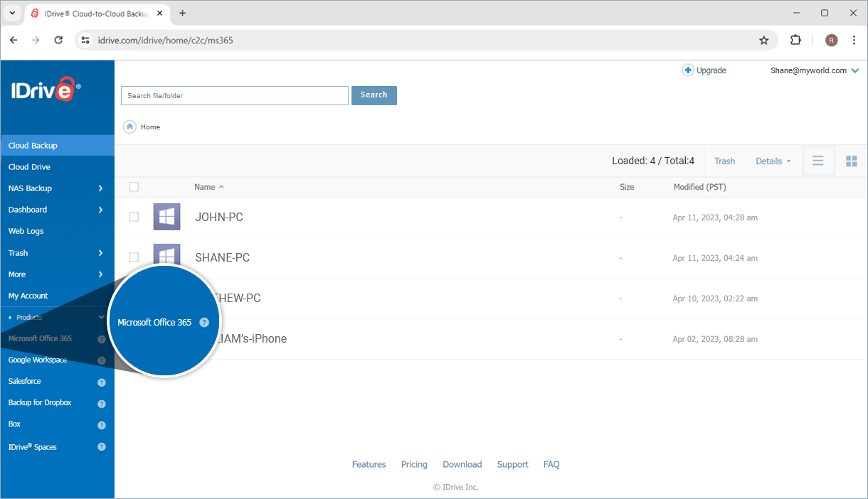Switch to grid view layout icon
The height and width of the screenshot is (499, 868).
(x=851, y=161)
